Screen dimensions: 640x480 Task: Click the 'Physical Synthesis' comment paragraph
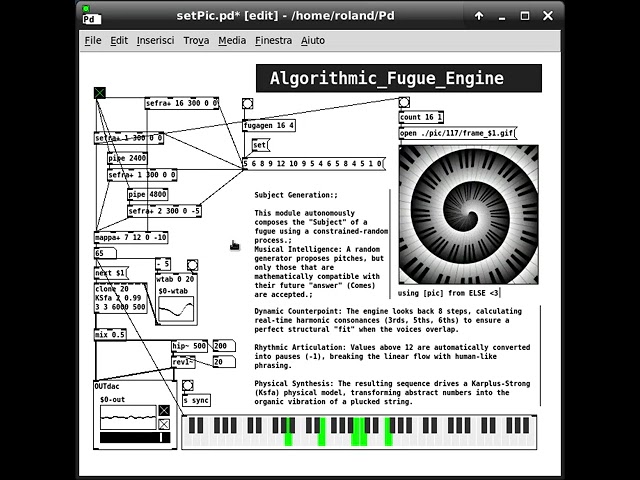pos(392,393)
